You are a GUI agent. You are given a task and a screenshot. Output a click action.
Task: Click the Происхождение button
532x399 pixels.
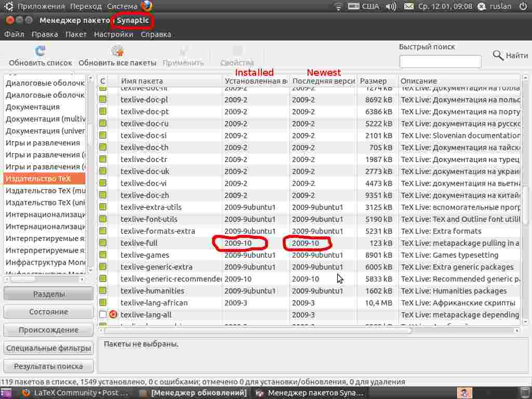(x=48, y=330)
